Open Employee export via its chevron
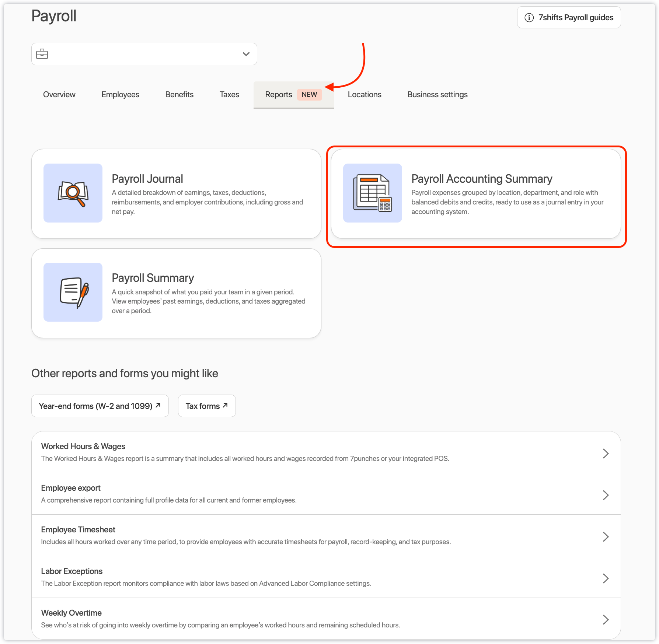 [x=605, y=495]
